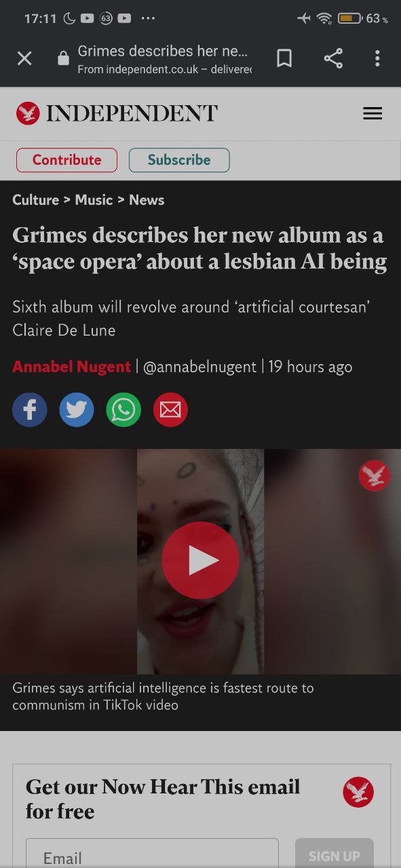The image size is (401, 868).
Task: Open the Independent hamburger menu
Action: pos(373,113)
